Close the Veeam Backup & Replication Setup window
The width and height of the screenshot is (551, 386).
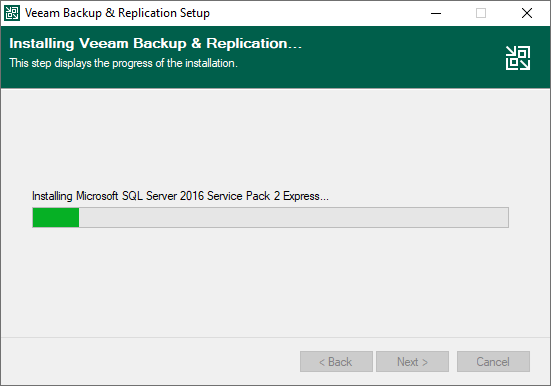[527, 13]
